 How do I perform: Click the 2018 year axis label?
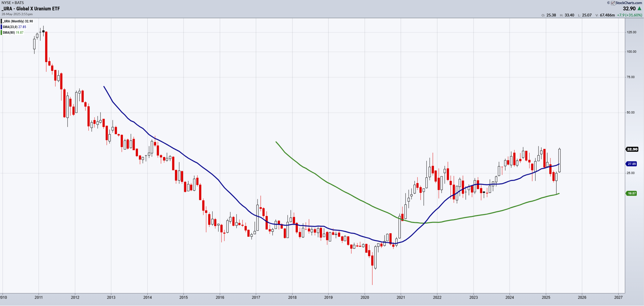(x=292, y=298)
